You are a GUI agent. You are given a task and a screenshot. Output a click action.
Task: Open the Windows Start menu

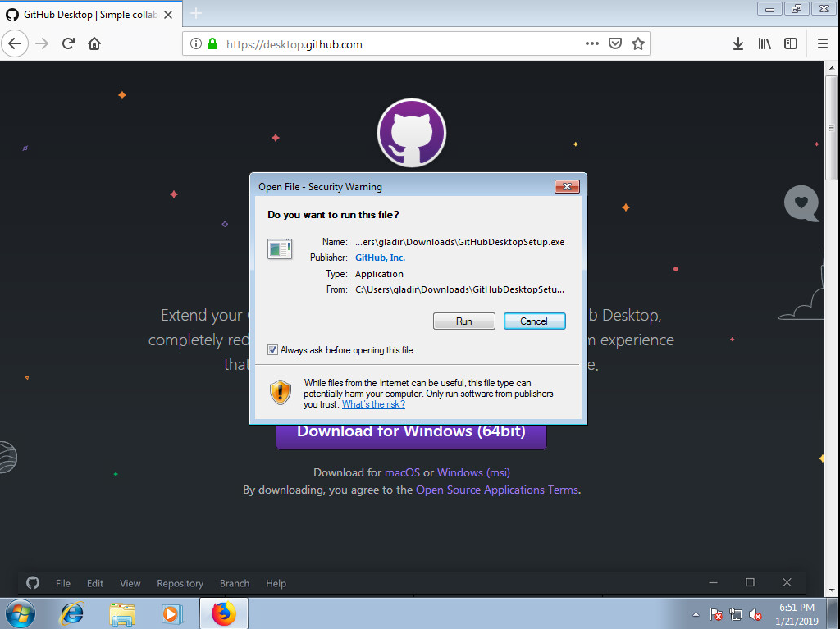click(x=20, y=613)
